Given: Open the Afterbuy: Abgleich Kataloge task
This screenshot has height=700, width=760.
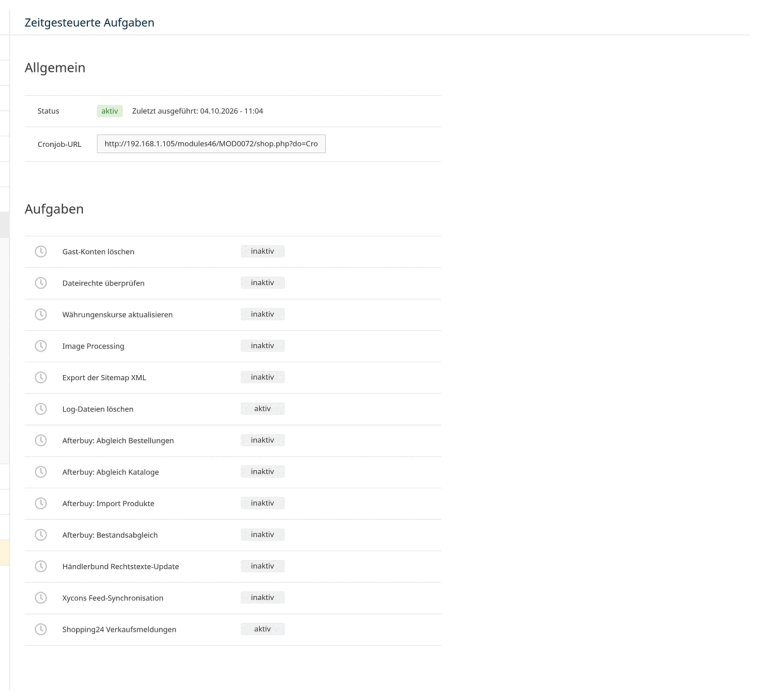Looking at the screenshot, I should tap(111, 472).
